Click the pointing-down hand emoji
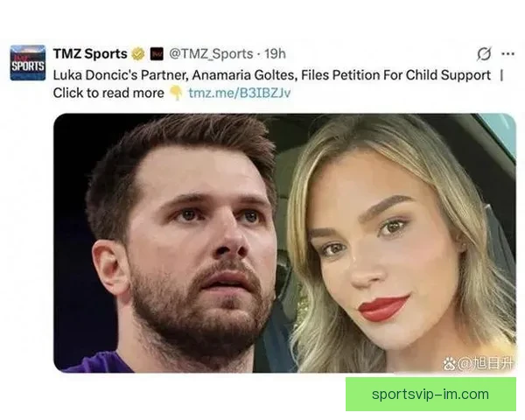The width and height of the screenshot is (525, 420). pyautogui.click(x=176, y=93)
